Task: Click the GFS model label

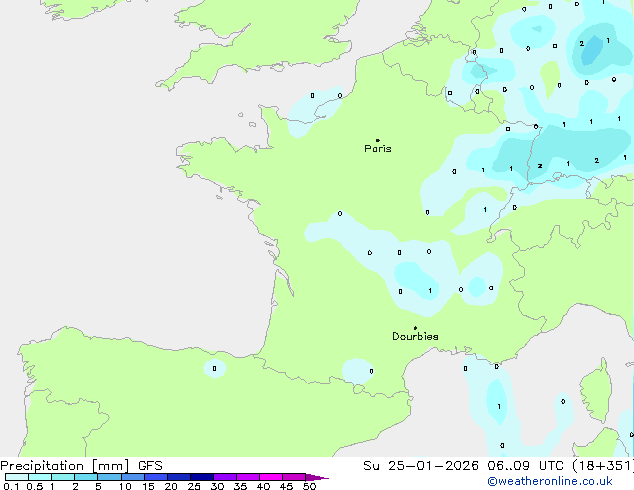Action: [149, 466]
